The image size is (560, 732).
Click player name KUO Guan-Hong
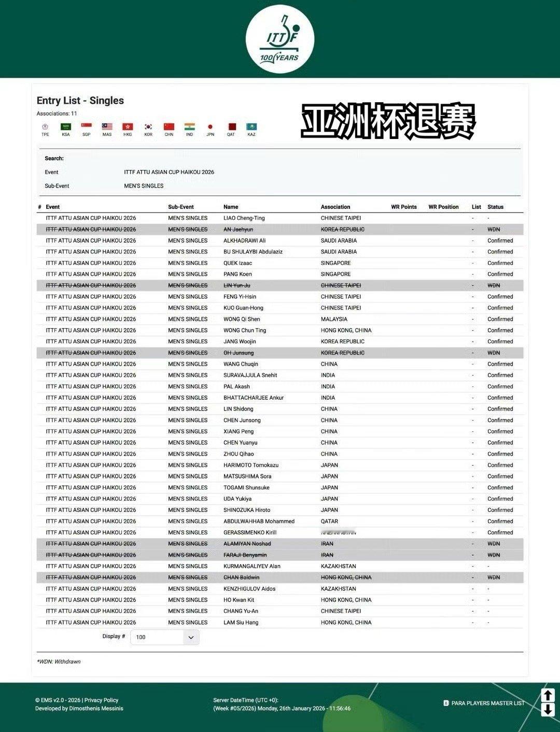click(x=244, y=308)
